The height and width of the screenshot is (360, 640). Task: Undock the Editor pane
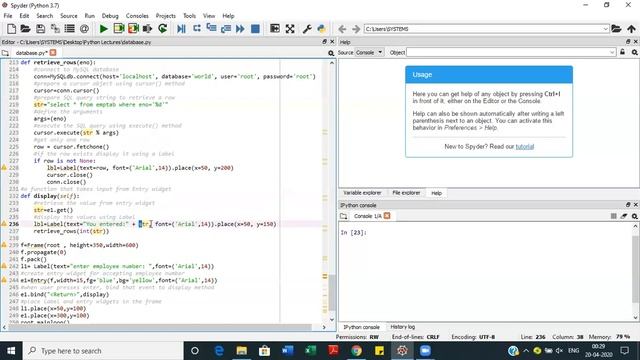point(324,42)
